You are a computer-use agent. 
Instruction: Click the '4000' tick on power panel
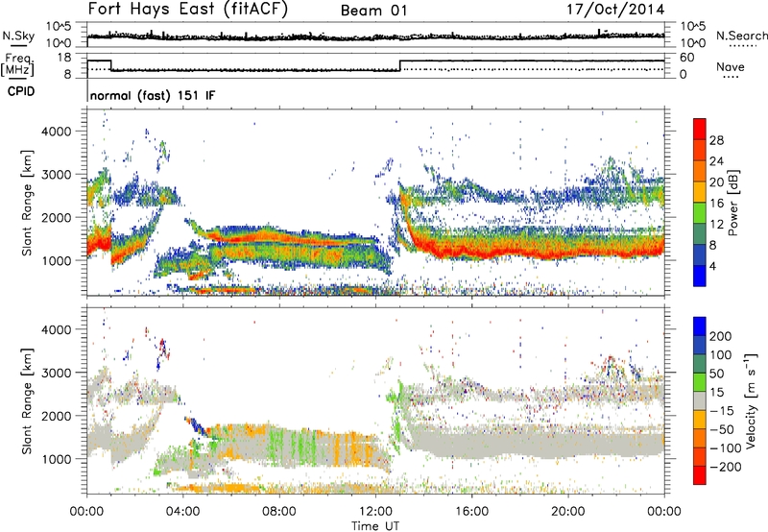tap(57, 132)
